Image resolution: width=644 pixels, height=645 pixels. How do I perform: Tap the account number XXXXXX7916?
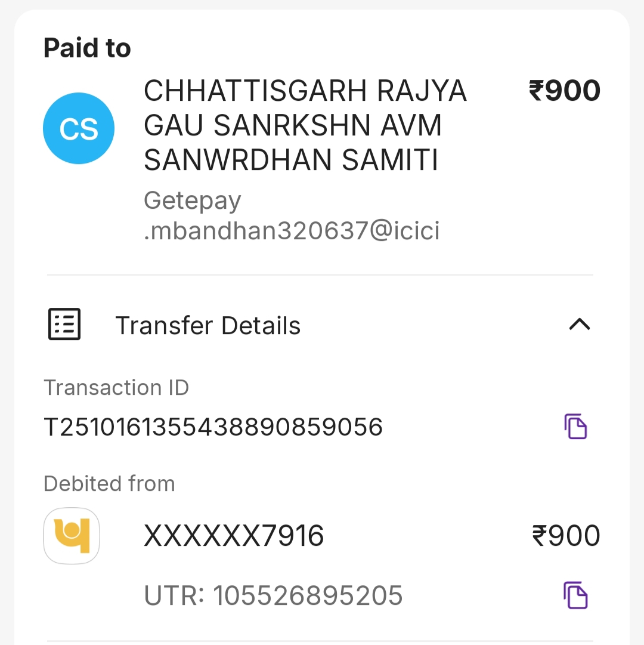pyautogui.click(x=234, y=536)
